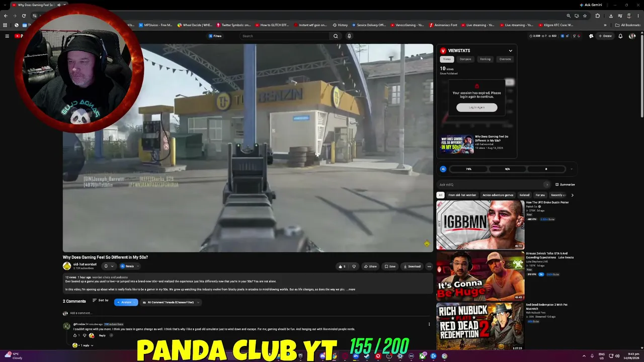Click the Sort by comments icon
The image size is (644, 362).
click(95, 301)
